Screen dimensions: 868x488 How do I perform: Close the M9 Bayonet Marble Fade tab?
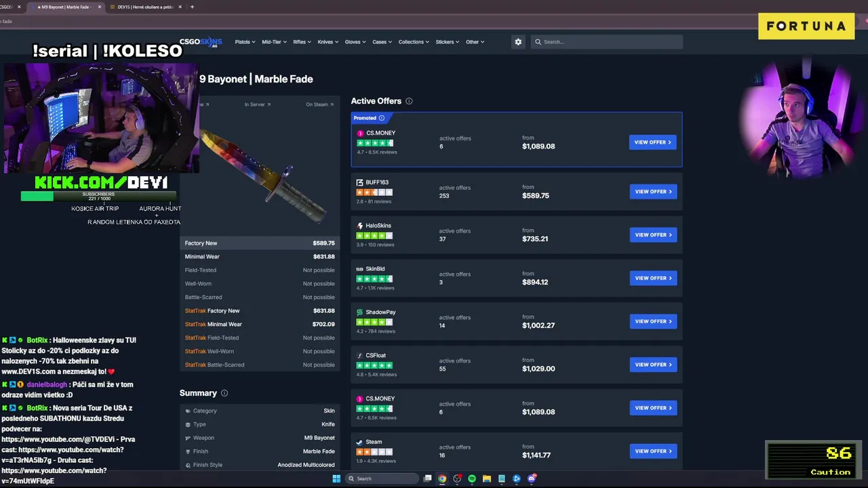(100, 7)
